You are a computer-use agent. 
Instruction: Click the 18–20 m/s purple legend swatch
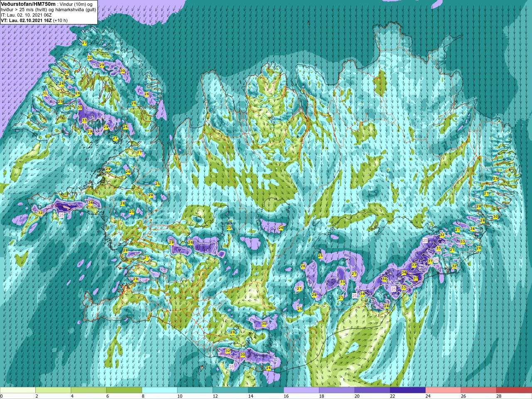337,390
